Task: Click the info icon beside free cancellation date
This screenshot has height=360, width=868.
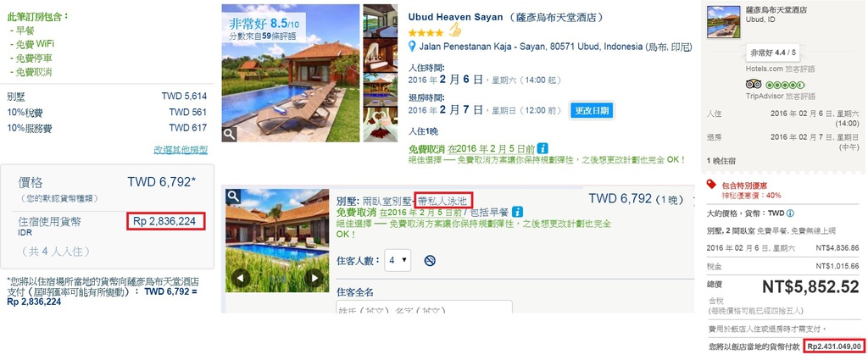Action: point(543,148)
